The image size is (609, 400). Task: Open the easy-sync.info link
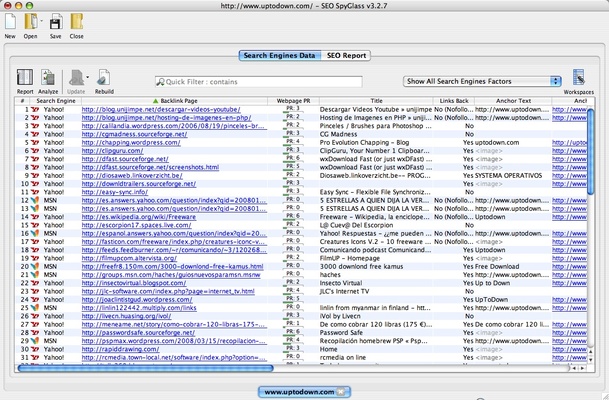pyautogui.click(x=115, y=192)
